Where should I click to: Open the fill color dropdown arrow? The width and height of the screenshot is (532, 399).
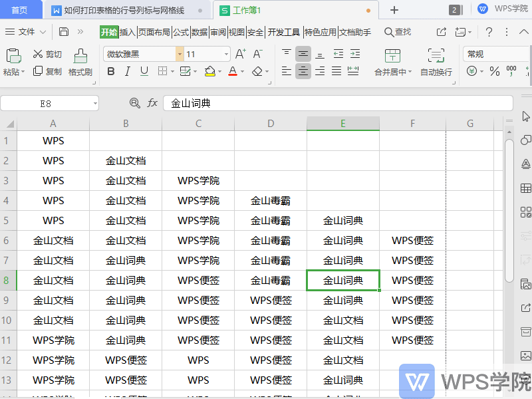click(220, 72)
